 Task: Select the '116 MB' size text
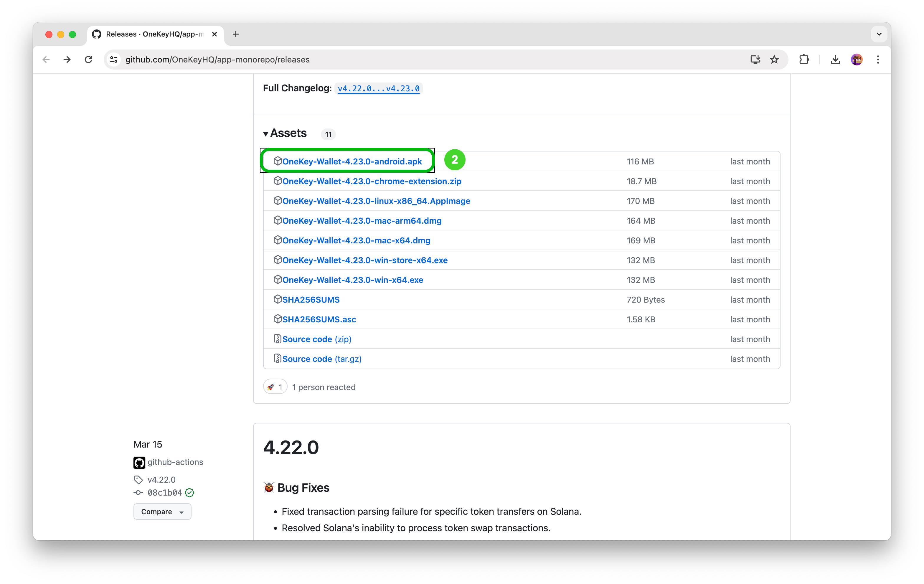[x=640, y=161]
